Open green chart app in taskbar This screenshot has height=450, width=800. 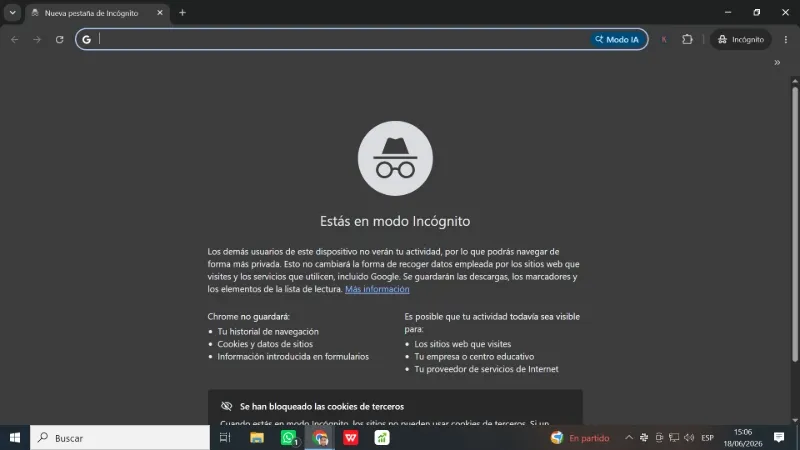[x=382, y=438]
